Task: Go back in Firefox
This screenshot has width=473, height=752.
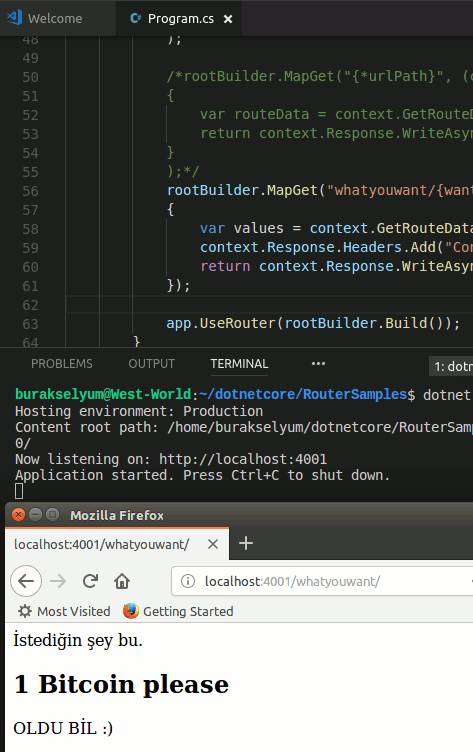Action: click(x=26, y=581)
